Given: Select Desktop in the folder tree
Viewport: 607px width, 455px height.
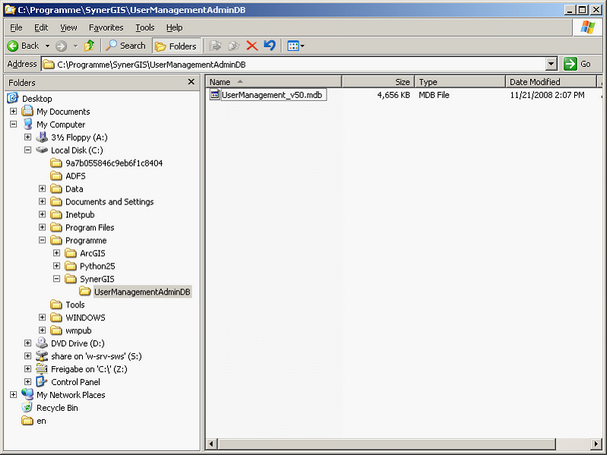Looking at the screenshot, I should tap(37, 99).
